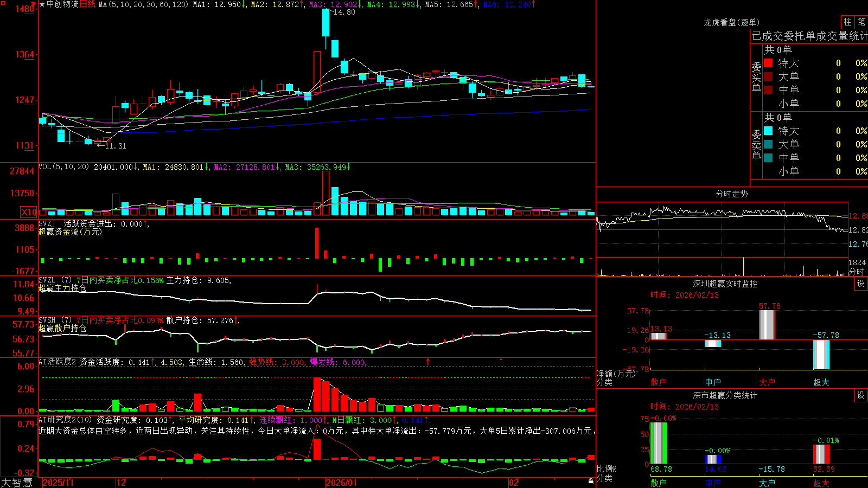Jump to month 02 on the time axis
868x488 pixels.
(x=514, y=483)
